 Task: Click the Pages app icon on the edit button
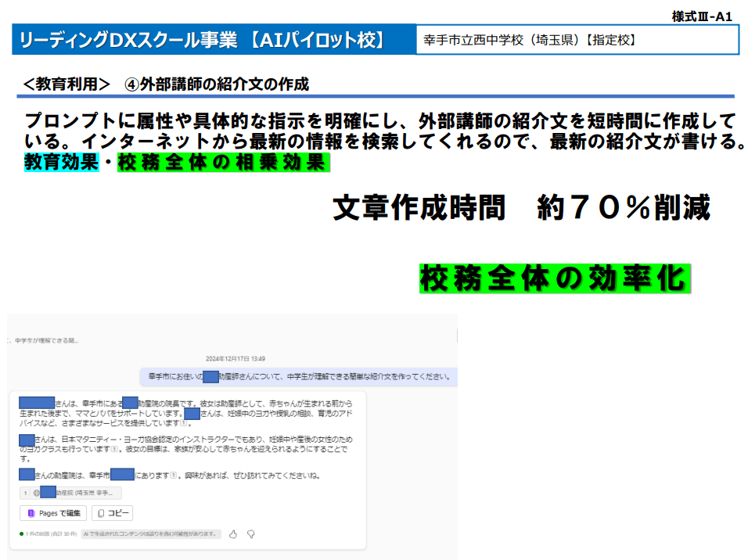pyautogui.click(x=32, y=513)
